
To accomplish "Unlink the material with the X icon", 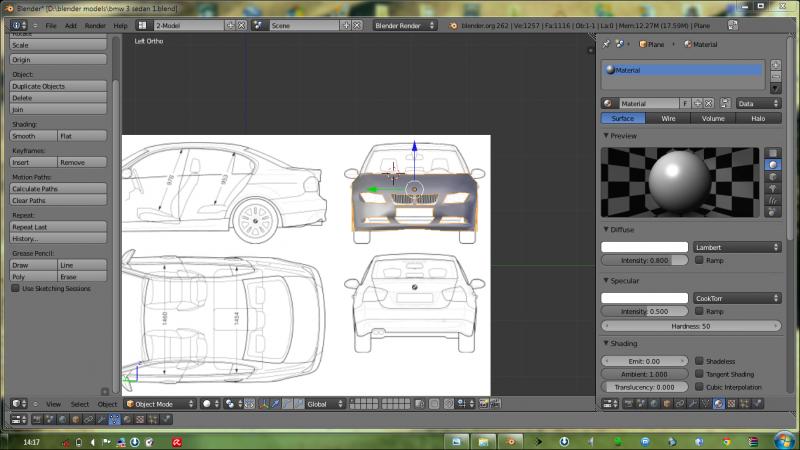I will point(709,103).
